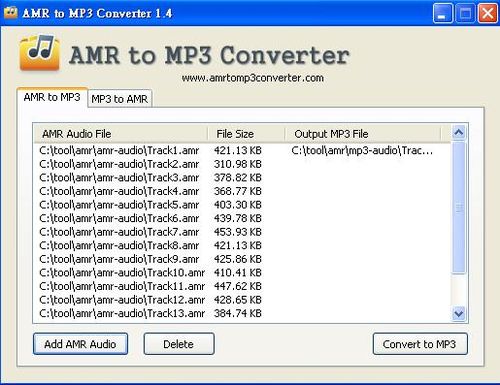Screen dimensions: 500x385
Task: Click the Output MP3 File column header
Action: click(363, 134)
